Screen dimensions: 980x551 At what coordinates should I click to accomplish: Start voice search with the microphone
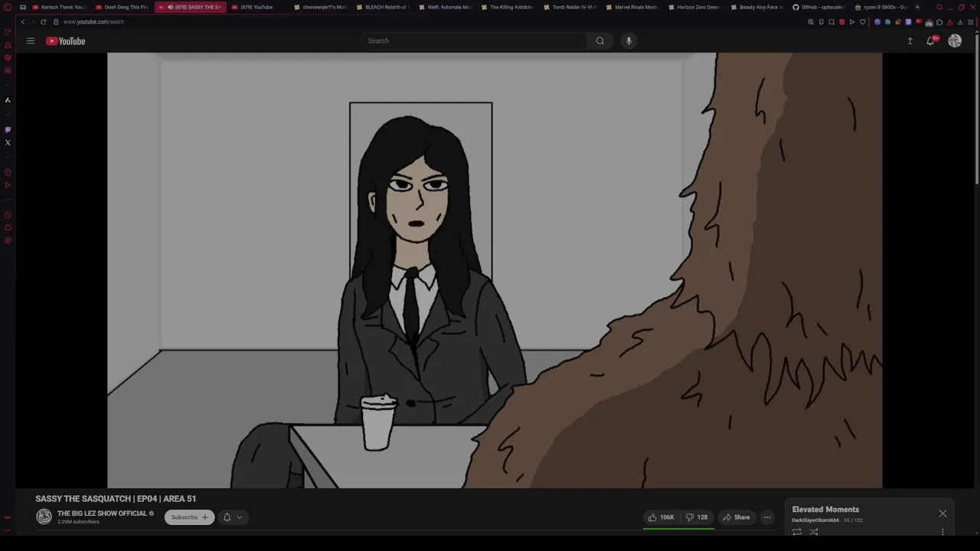pos(629,41)
